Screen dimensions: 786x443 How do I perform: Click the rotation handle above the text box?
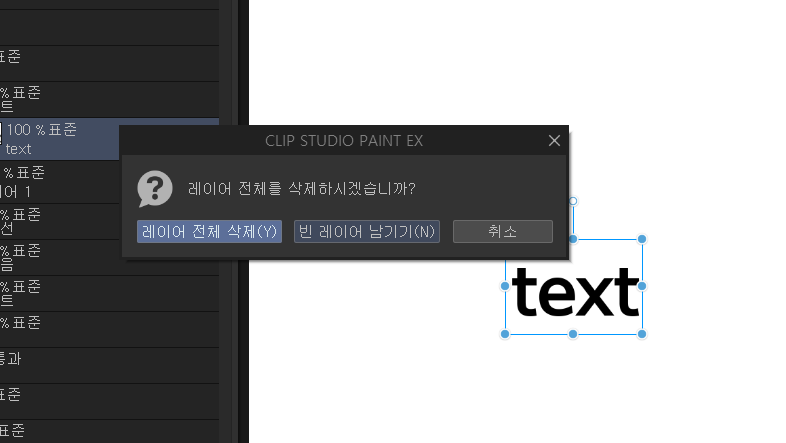pyautogui.click(x=573, y=201)
